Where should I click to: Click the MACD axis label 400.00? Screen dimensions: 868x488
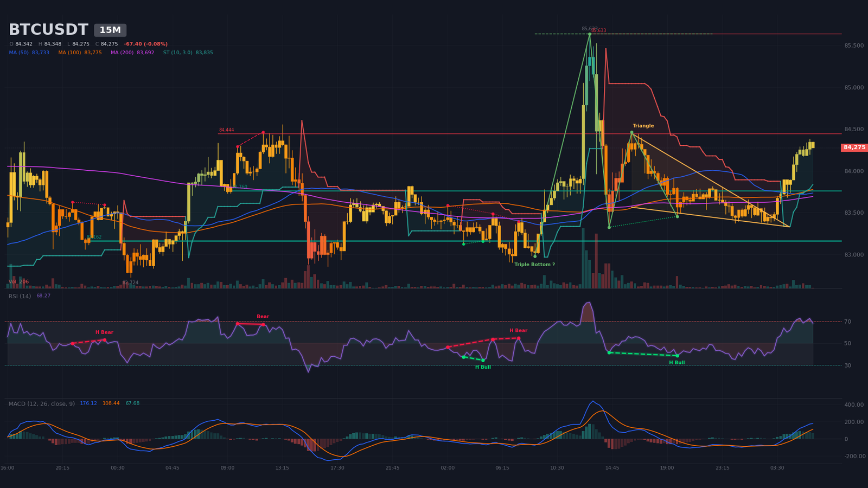[x=854, y=404]
